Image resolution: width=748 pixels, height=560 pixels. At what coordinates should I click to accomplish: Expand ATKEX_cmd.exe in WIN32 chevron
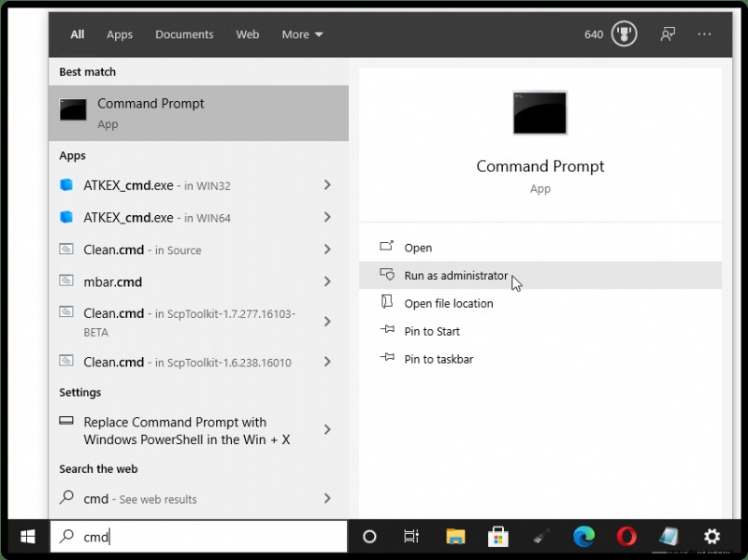coord(327,184)
